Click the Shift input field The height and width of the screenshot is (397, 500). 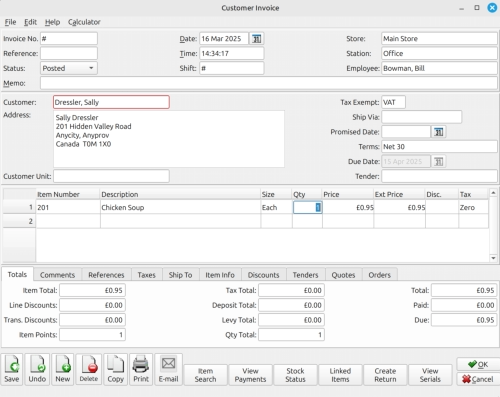click(x=232, y=68)
